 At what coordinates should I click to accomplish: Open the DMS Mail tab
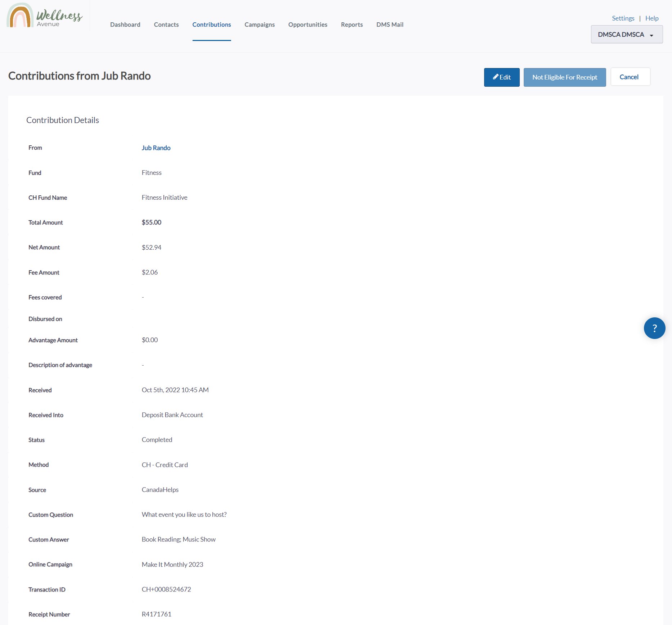(390, 24)
